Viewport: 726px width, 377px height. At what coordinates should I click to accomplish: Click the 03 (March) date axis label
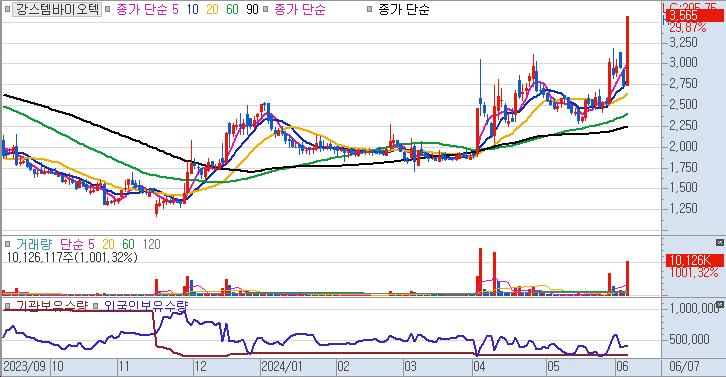[410, 367]
